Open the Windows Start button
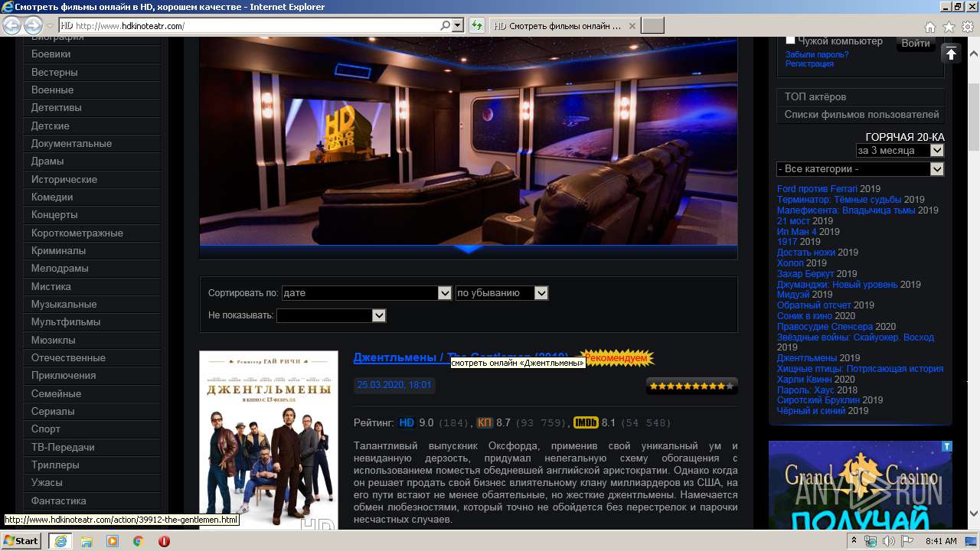The height and width of the screenshot is (551, 980). (x=21, y=540)
